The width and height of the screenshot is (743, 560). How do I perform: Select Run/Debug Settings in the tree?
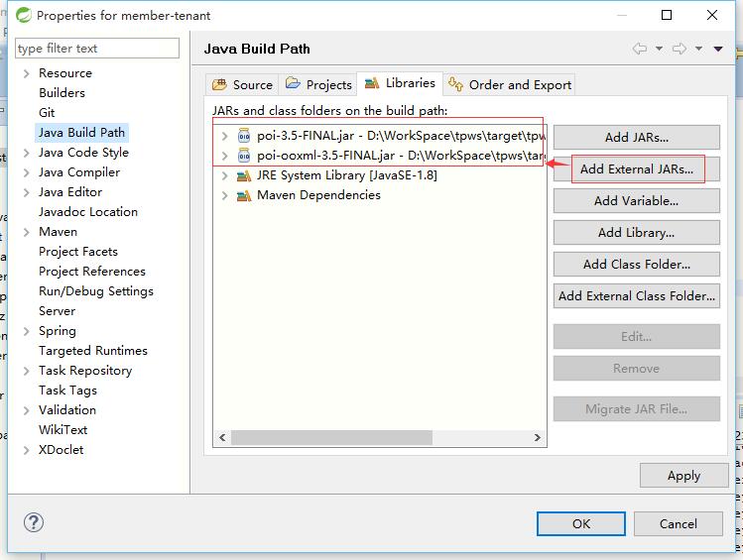[95, 291]
